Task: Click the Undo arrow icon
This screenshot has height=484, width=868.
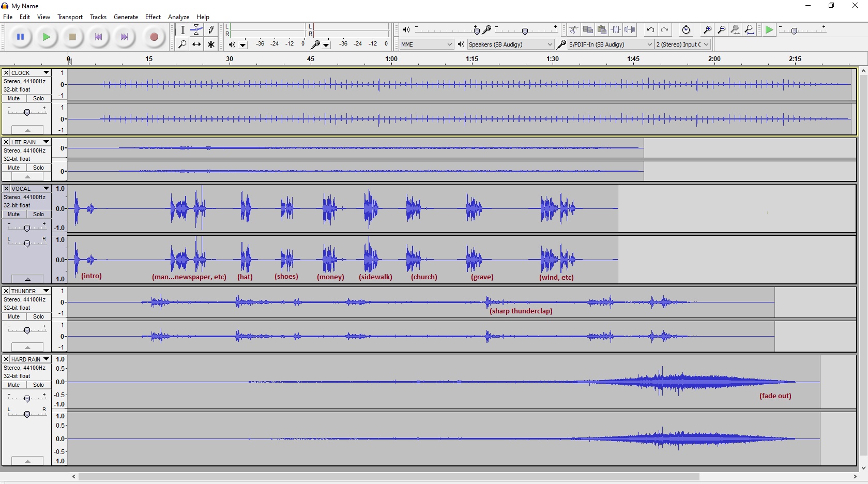Action: point(650,30)
